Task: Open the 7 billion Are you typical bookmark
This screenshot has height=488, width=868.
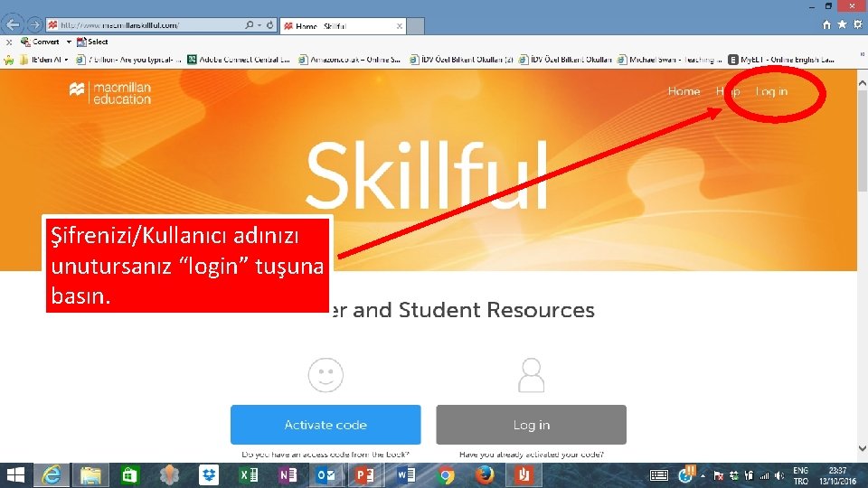Action: [128, 60]
